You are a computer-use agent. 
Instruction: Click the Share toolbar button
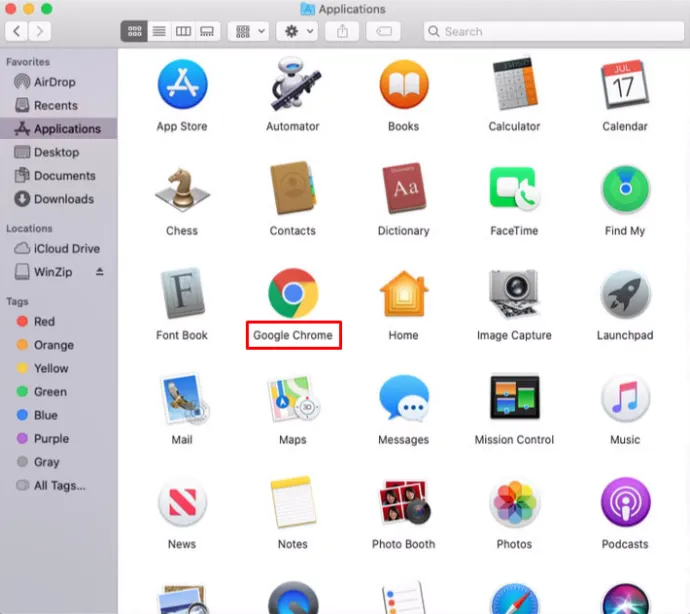click(342, 31)
